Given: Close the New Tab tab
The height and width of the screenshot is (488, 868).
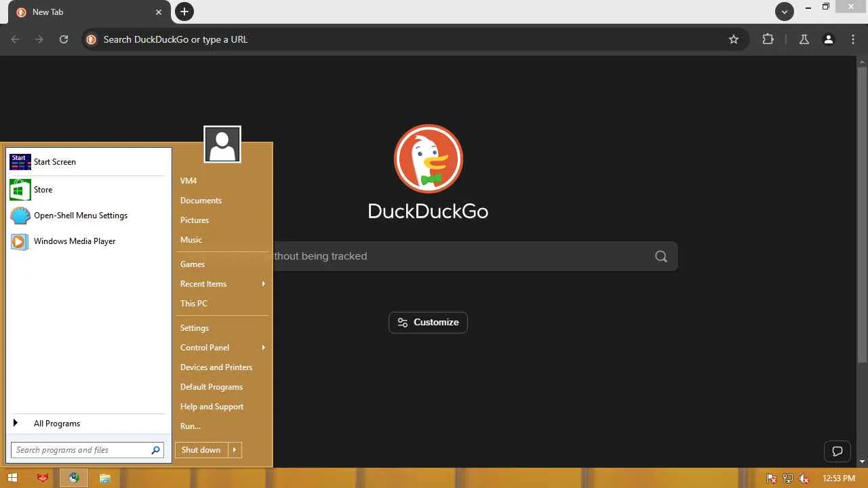Looking at the screenshot, I should point(159,12).
